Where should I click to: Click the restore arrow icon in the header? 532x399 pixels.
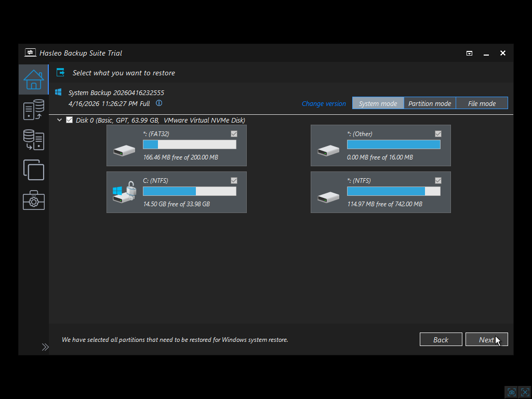61,73
